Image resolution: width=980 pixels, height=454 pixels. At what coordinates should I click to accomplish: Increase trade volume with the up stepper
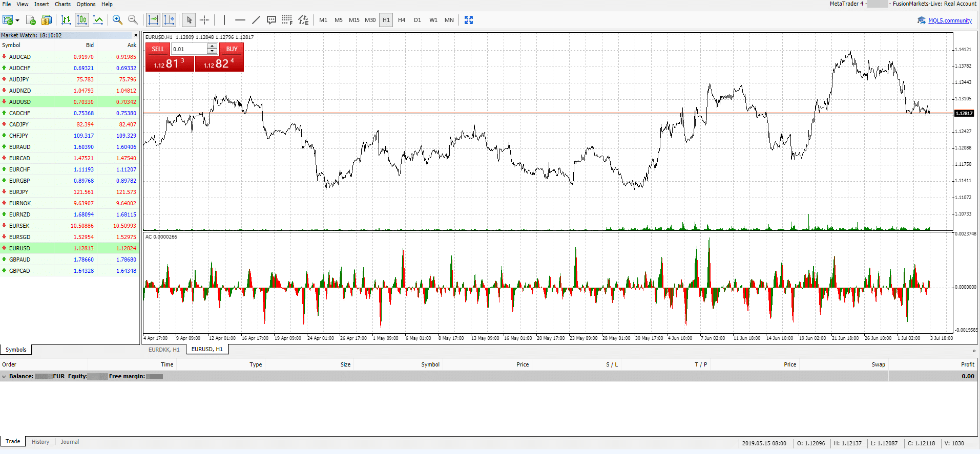click(x=212, y=47)
